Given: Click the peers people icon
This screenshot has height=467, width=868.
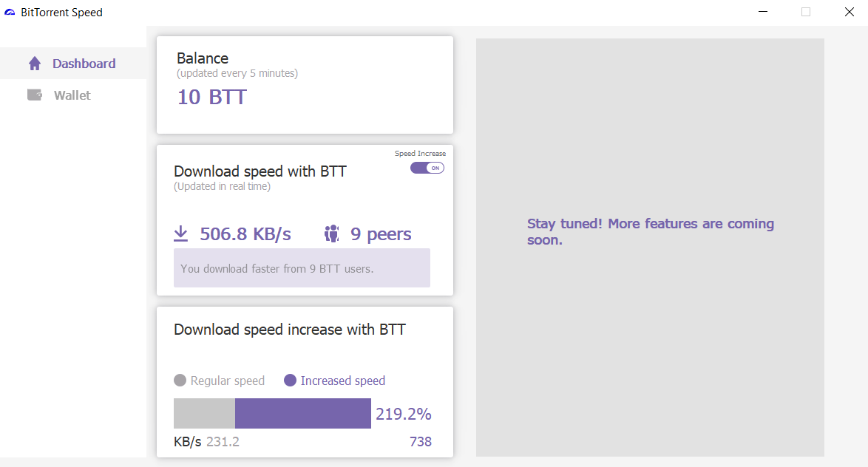Looking at the screenshot, I should coord(331,234).
